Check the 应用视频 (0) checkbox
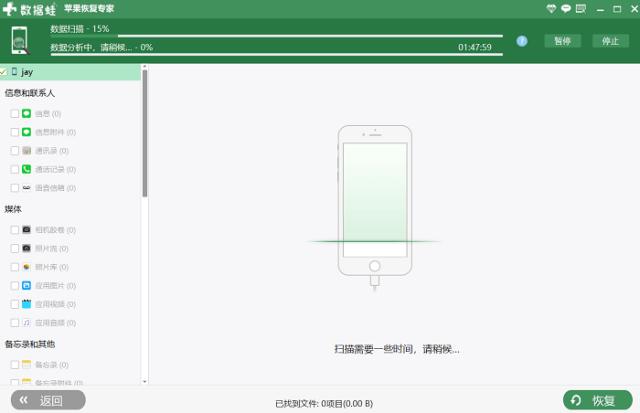The height and width of the screenshot is (413, 640). (15, 304)
